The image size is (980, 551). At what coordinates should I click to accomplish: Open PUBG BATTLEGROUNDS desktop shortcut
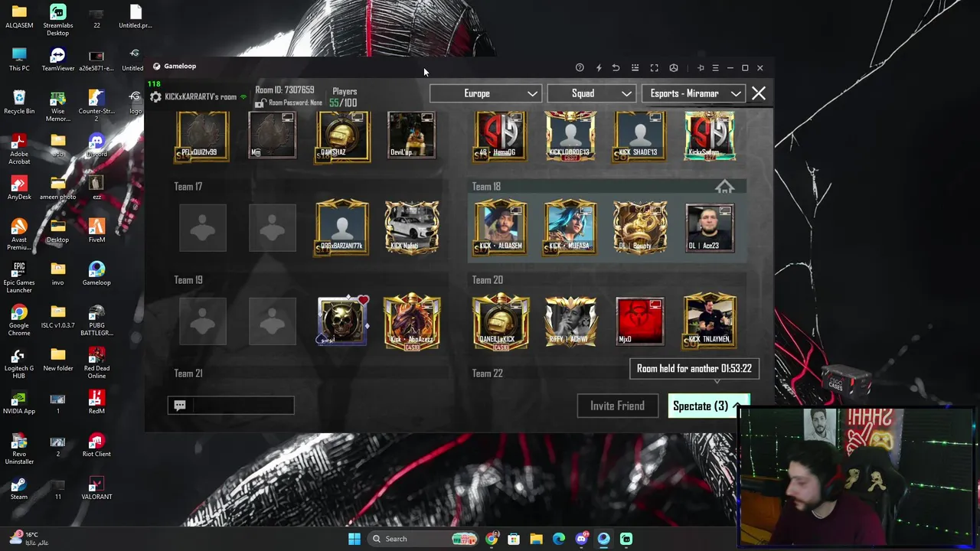pyautogui.click(x=96, y=320)
